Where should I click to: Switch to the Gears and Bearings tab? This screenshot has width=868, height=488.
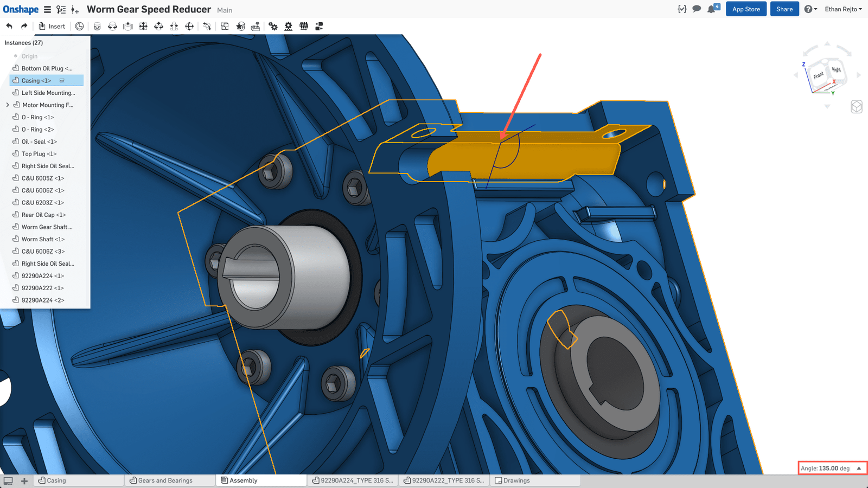pos(165,480)
